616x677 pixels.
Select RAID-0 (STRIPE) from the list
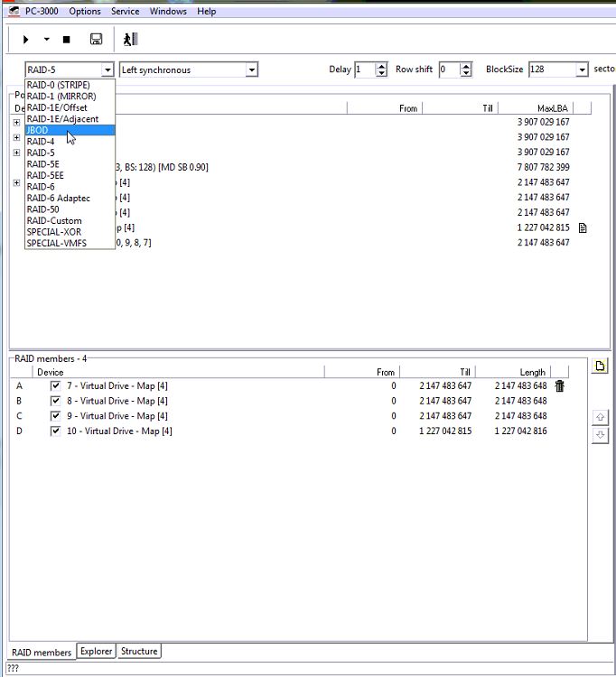[70, 85]
